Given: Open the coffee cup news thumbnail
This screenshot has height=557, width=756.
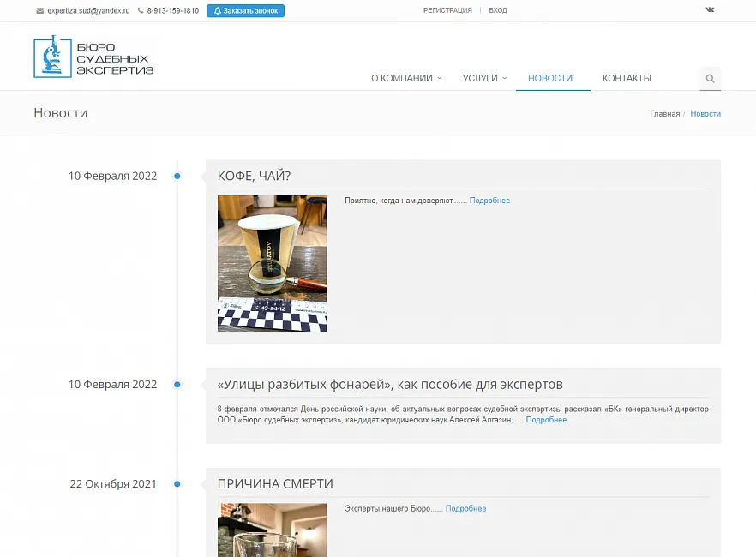Looking at the screenshot, I should 272,264.
